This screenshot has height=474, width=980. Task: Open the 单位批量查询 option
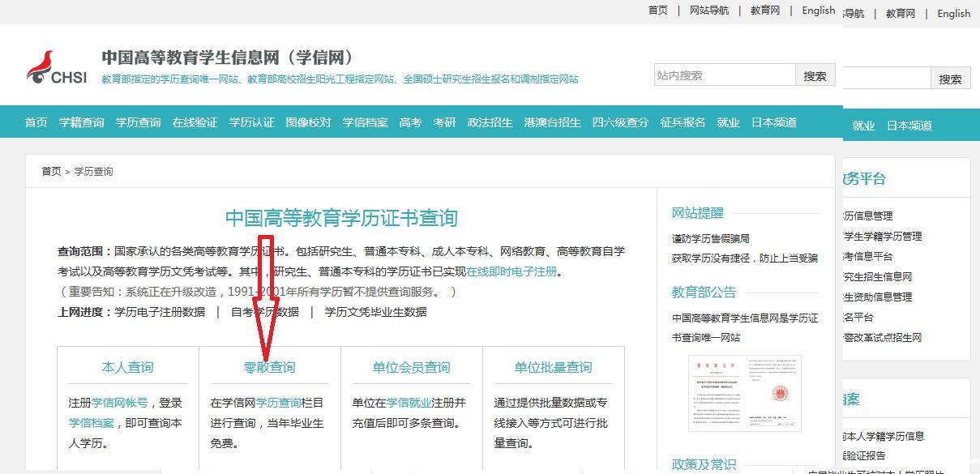pos(553,367)
